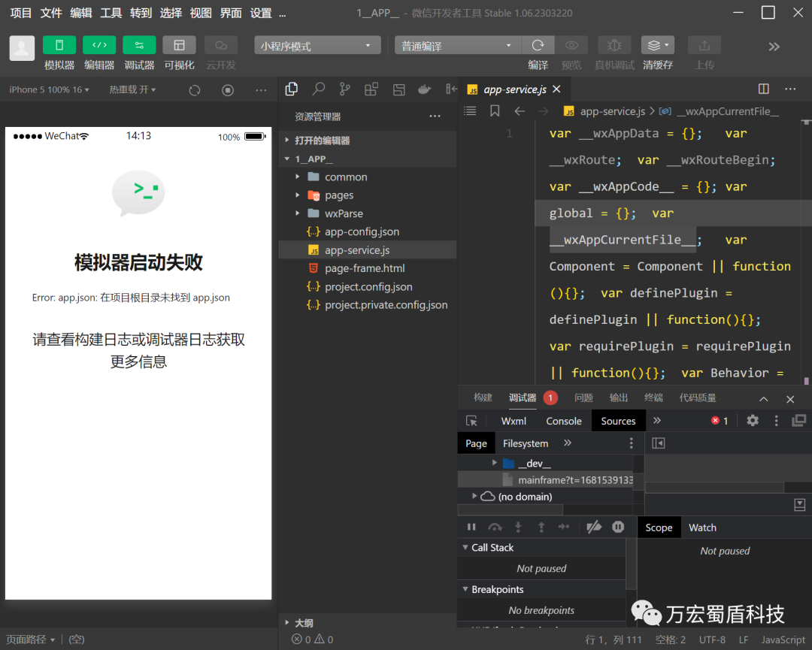Open project.config.json file
Viewport: 812px width, 650px height.
tap(368, 287)
